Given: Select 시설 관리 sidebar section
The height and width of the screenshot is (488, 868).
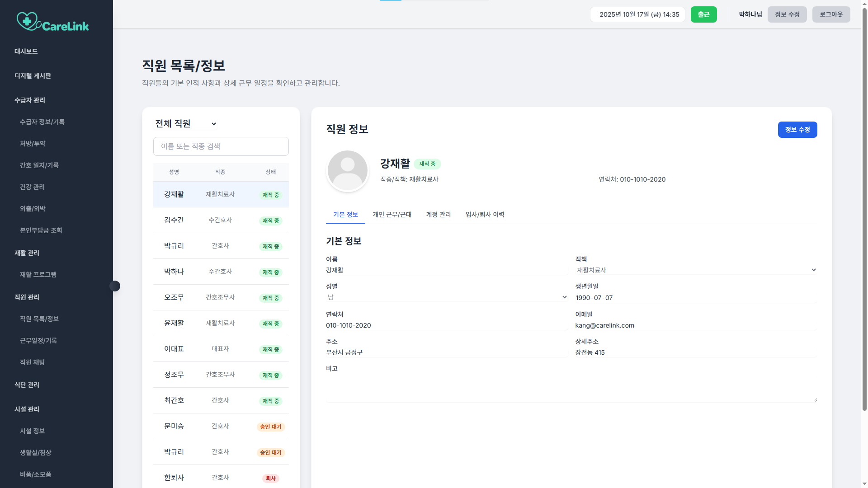Looking at the screenshot, I should click(x=27, y=409).
